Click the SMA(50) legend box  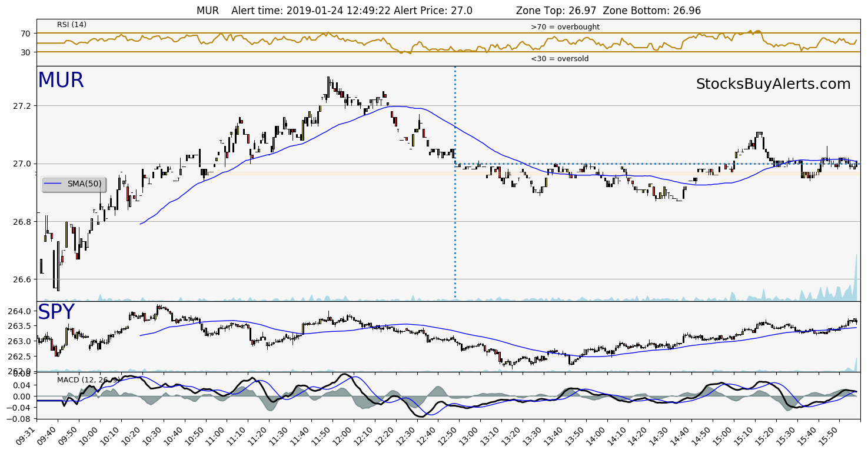pos(74,184)
